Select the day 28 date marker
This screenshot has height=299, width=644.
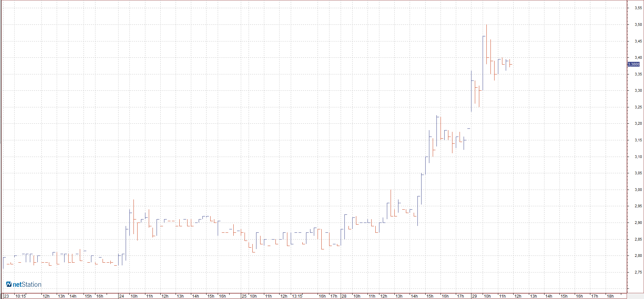click(x=344, y=296)
